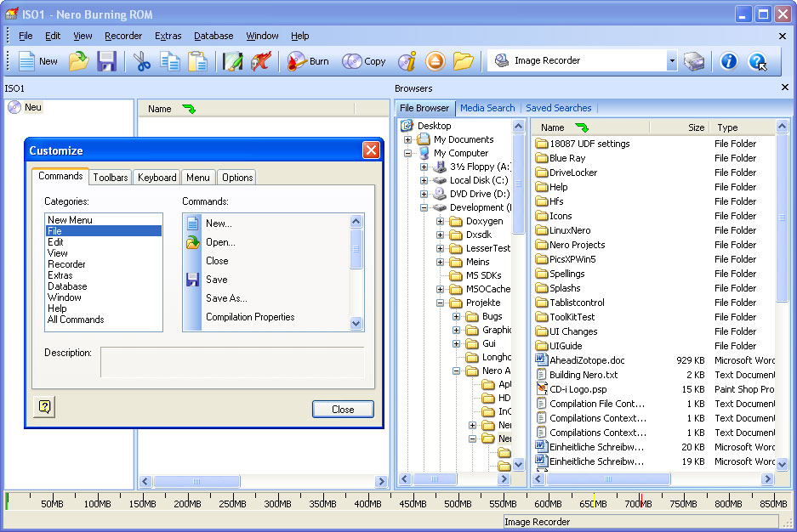797x532 pixels.
Task: Expand the Bugs folder node
Action: tap(457, 317)
